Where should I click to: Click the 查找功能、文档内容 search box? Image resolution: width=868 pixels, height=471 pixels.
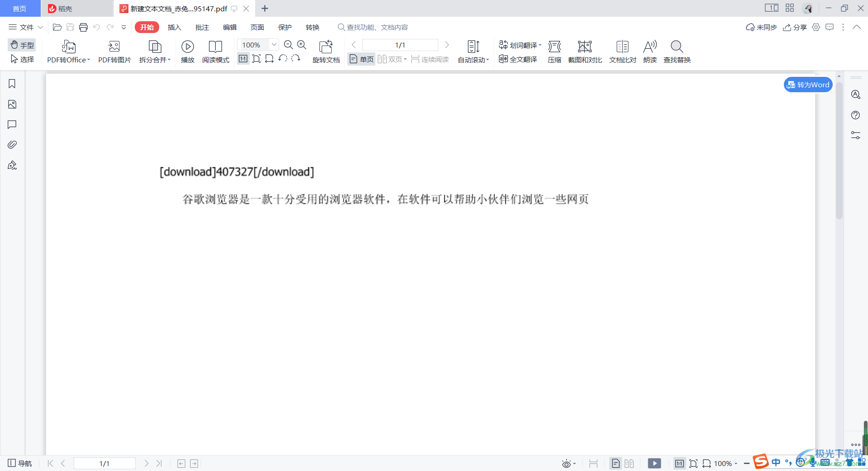[x=373, y=27]
